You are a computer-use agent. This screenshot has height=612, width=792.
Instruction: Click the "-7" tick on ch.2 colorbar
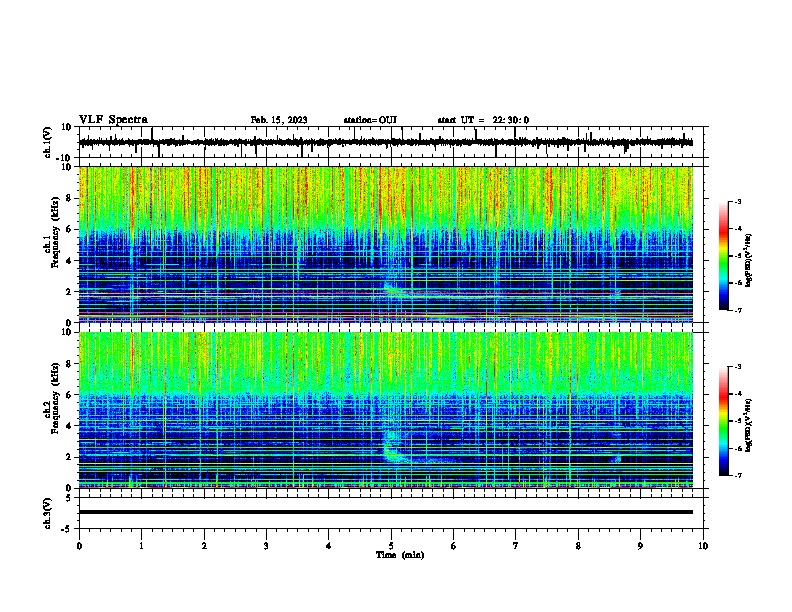(x=737, y=475)
